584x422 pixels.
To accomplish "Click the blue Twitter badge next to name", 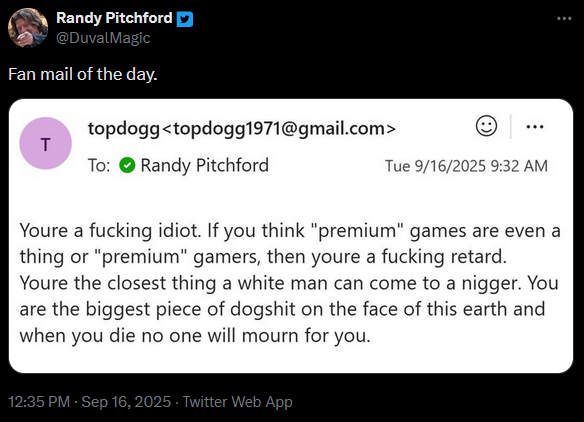I will (185, 19).
